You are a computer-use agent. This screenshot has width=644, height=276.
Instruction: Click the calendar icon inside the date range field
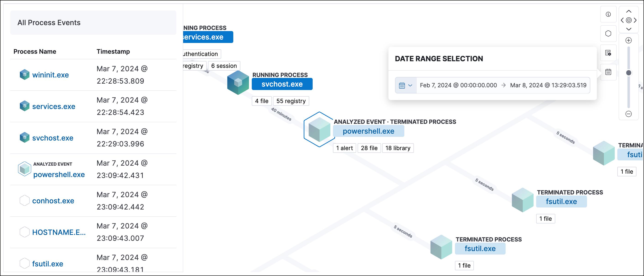[x=402, y=85]
